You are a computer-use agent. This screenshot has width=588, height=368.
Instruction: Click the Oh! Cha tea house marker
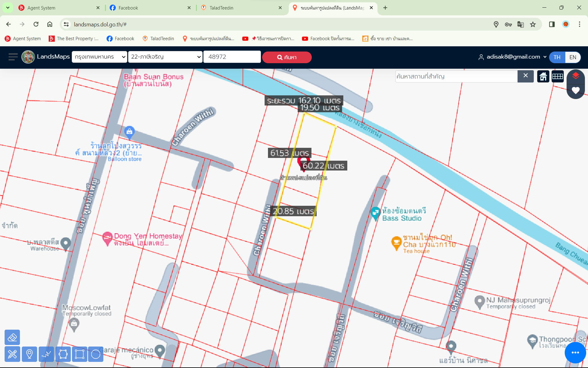click(396, 243)
